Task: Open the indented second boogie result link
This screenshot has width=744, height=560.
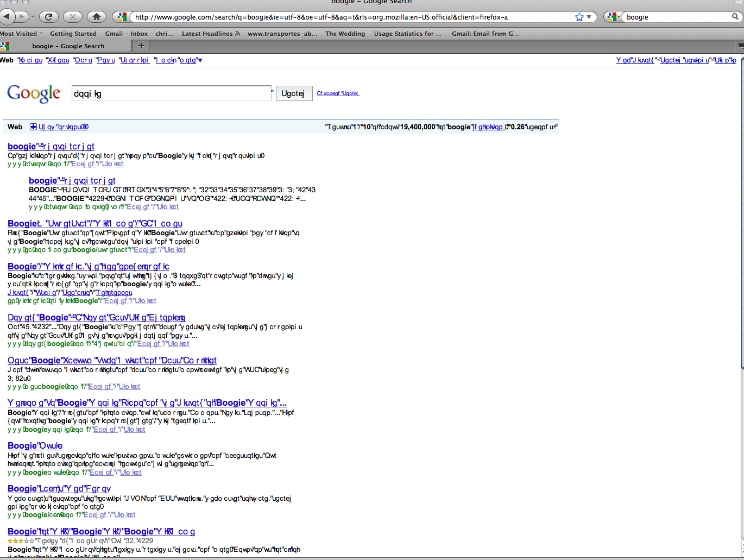Action: point(72,181)
